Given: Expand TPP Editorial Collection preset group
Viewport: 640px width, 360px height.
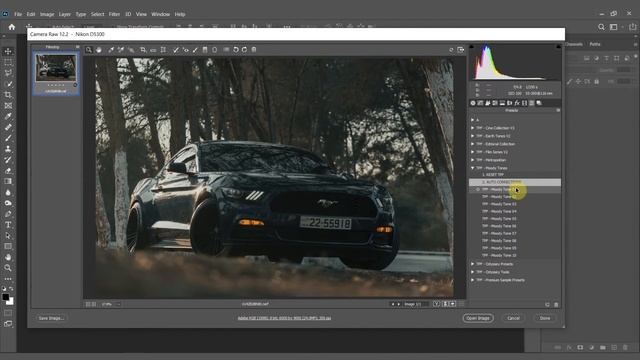Looking at the screenshot, I should coord(473,144).
